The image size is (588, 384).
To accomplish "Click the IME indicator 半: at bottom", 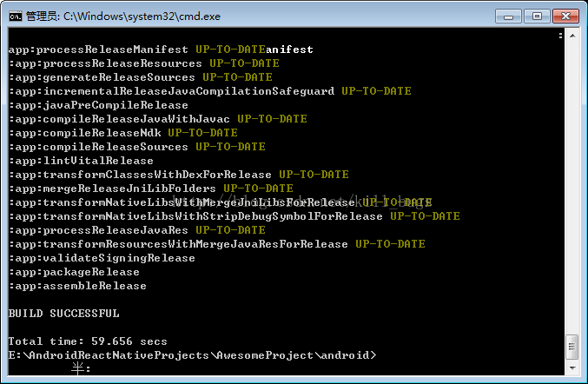I will 81,368.
